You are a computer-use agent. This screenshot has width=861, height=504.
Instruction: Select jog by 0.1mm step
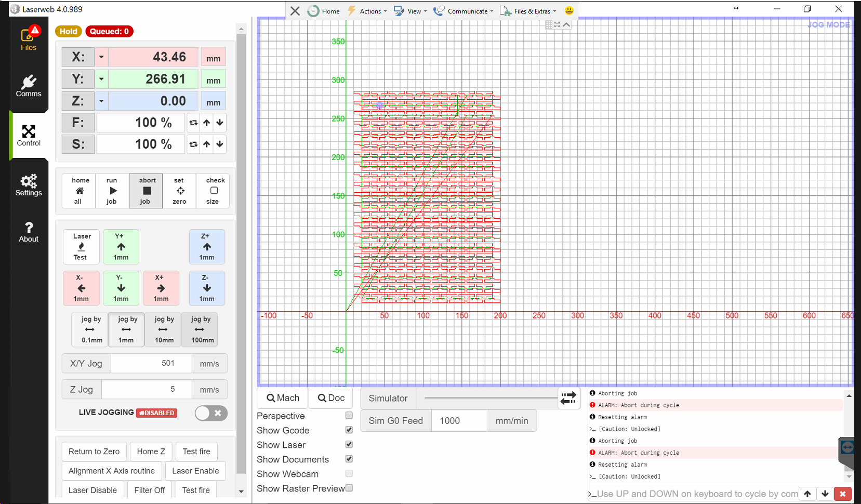(90, 329)
